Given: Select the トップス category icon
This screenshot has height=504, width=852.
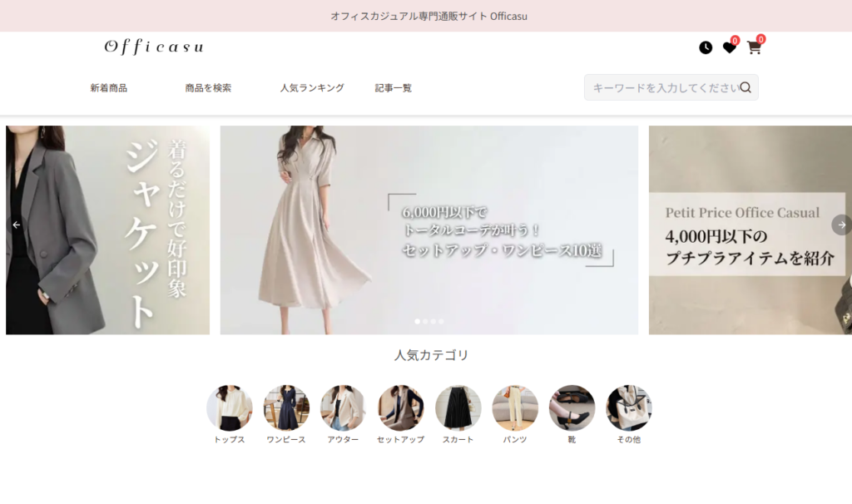Looking at the screenshot, I should (x=230, y=408).
